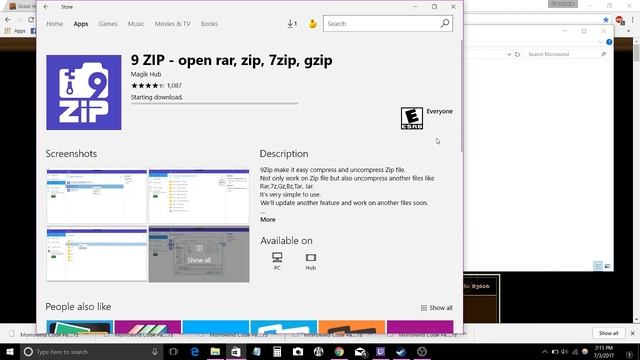Viewport: 640px width, 360px height.
Task: Reload the page in Chrome
Action: click(31, 20)
